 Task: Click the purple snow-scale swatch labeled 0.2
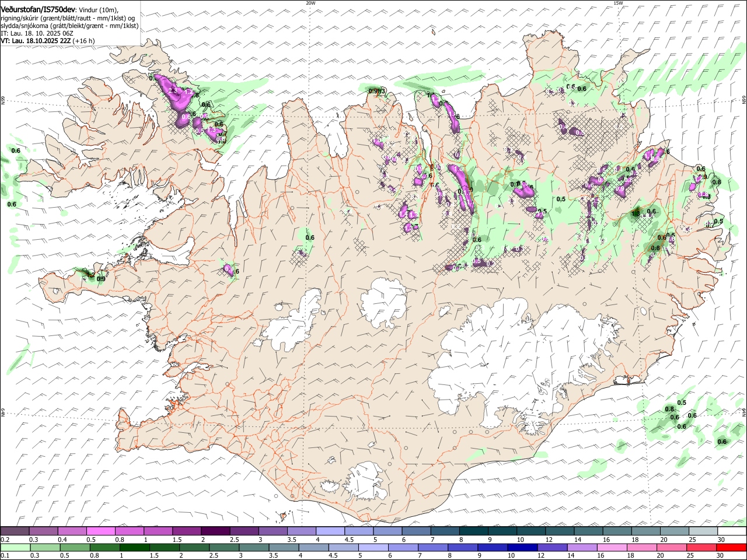15,531
